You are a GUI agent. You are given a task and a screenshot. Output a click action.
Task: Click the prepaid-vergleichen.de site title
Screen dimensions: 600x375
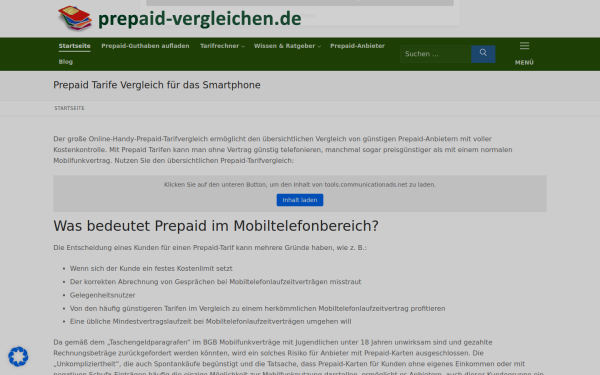click(200, 19)
